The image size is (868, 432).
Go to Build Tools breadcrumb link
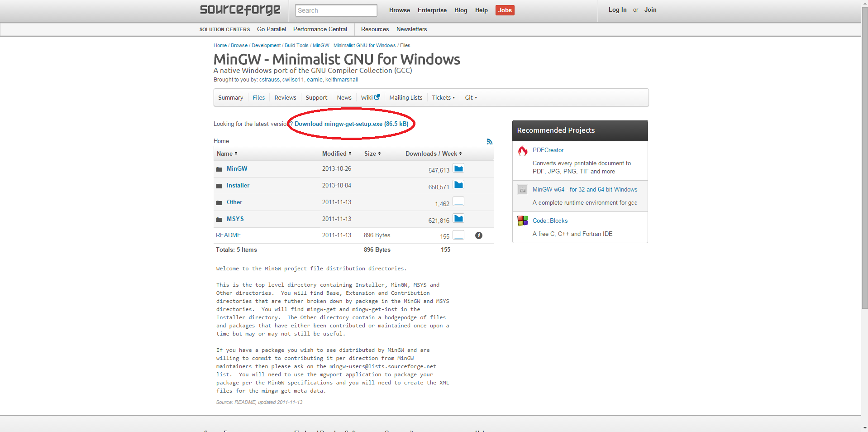click(x=296, y=45)
